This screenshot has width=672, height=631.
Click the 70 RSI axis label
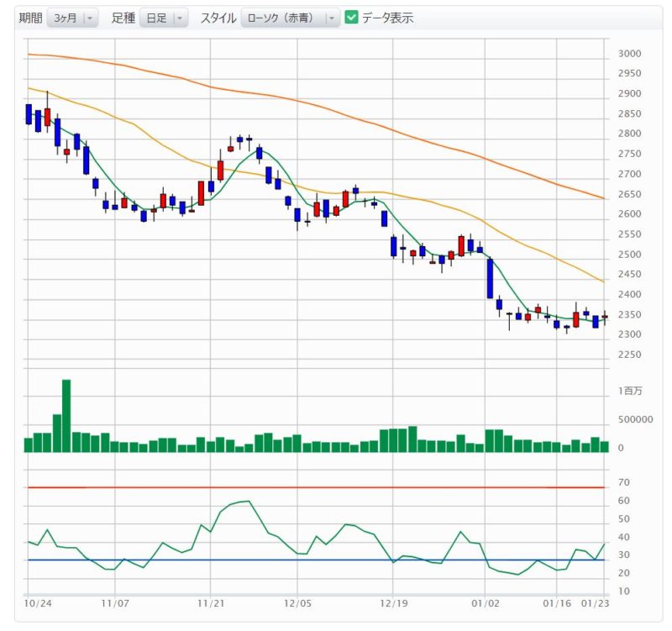coord(623,482)
